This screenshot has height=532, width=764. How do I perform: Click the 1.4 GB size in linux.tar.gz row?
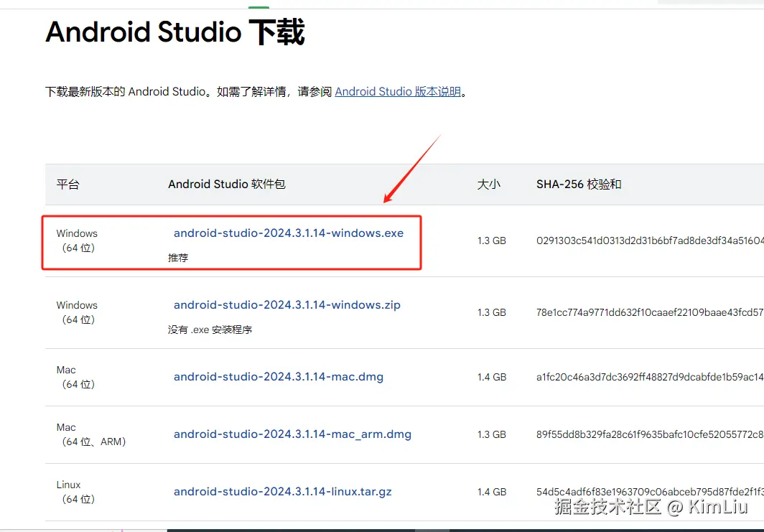click(x=492, y=492)
